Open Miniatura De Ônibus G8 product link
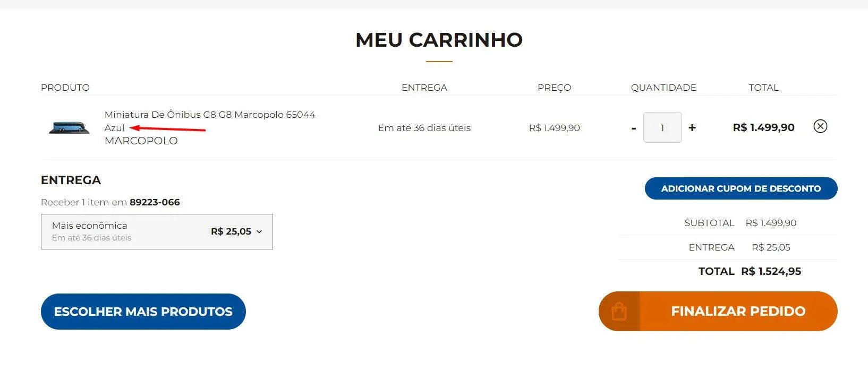The image size is (868, 371). (x=210, y=115)
